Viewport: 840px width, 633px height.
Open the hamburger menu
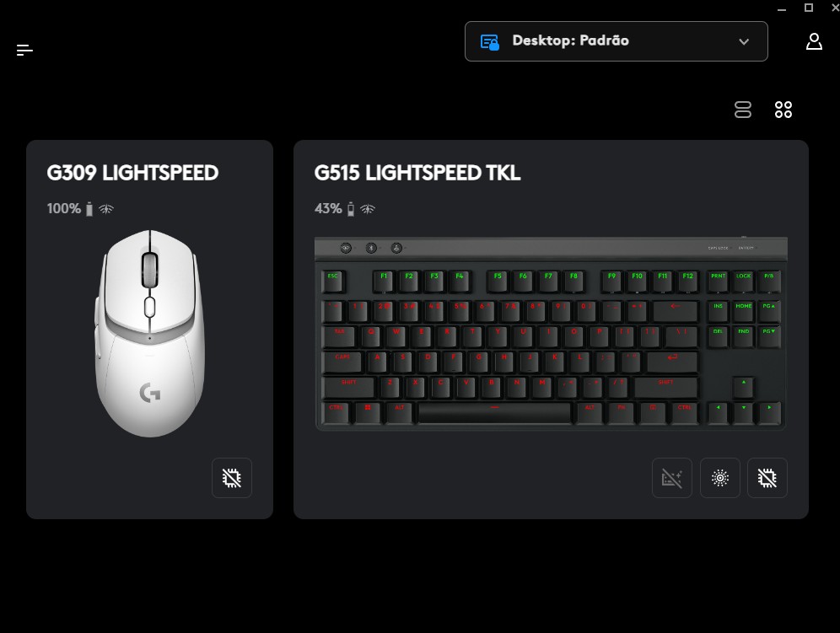coord(24,51)
